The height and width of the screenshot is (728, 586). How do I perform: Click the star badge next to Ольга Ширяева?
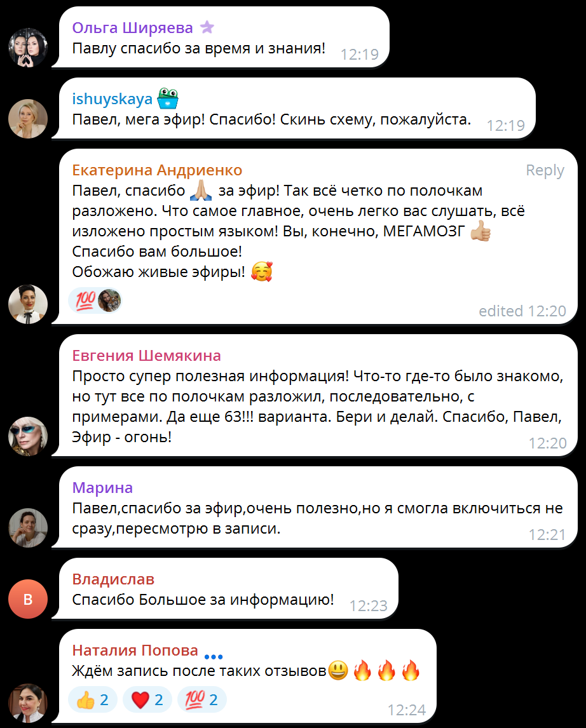pos(207,27)
